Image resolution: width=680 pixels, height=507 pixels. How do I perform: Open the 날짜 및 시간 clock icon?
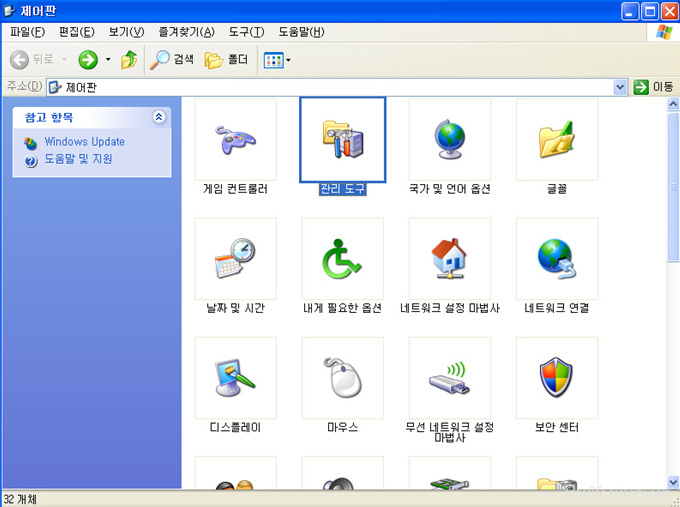click(x=235, y=258)
